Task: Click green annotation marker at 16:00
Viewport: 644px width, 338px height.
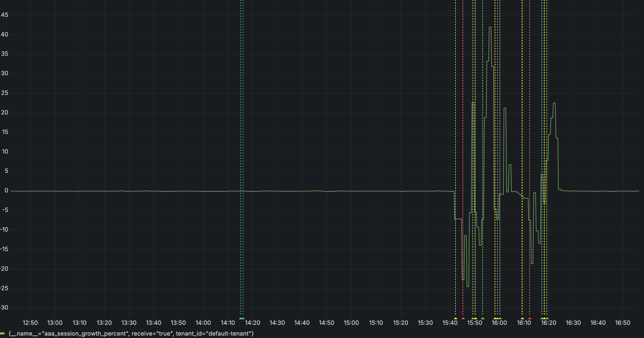Action: click(x=500, y=319)
